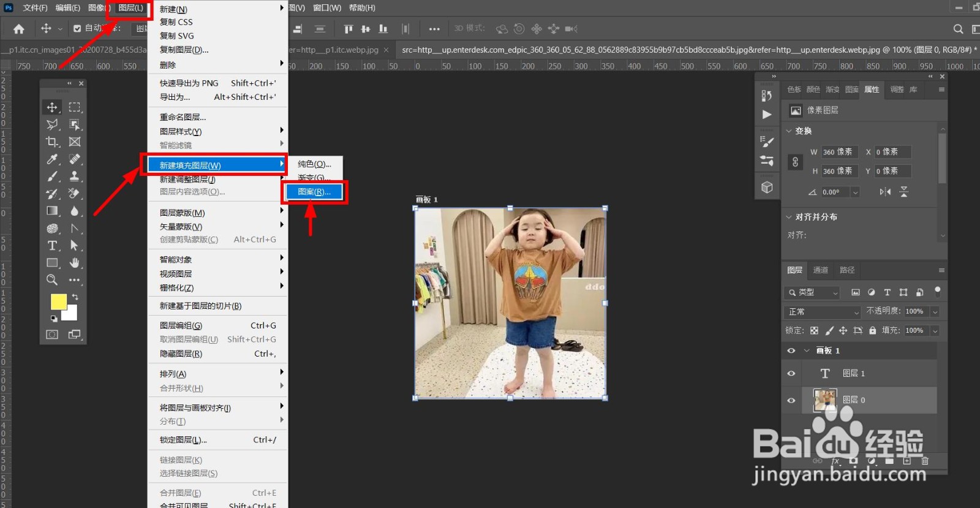The height and width of the screenshot is (508, 980).
Task: Select the Horizontal Type tool
Action: point(52,246)
